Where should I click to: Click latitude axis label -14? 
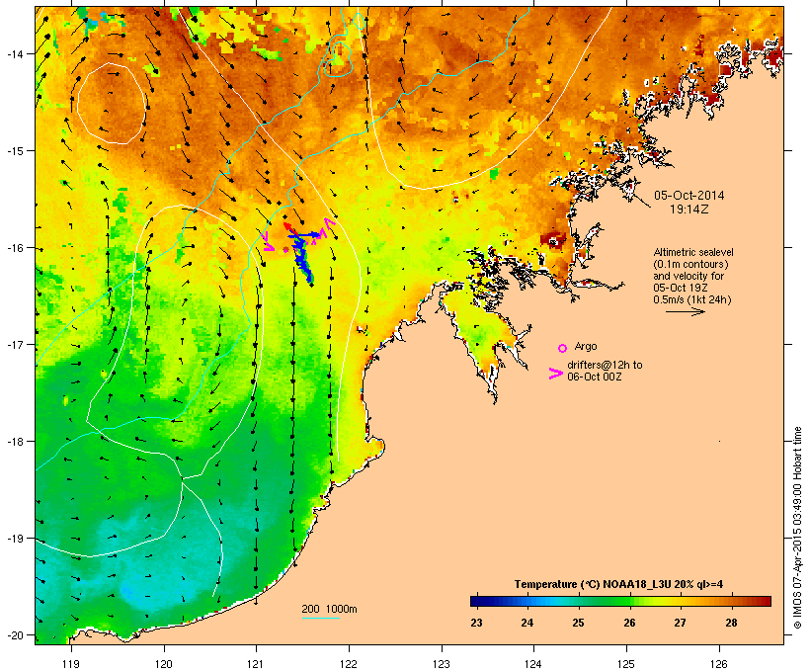[15, 53]
